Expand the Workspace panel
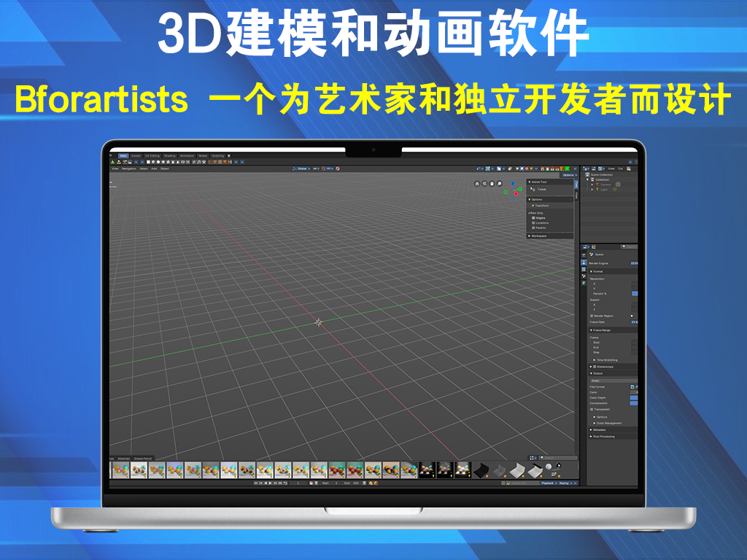Image resolution: width=747 pixels, height=560 pixels. (538, 236)
